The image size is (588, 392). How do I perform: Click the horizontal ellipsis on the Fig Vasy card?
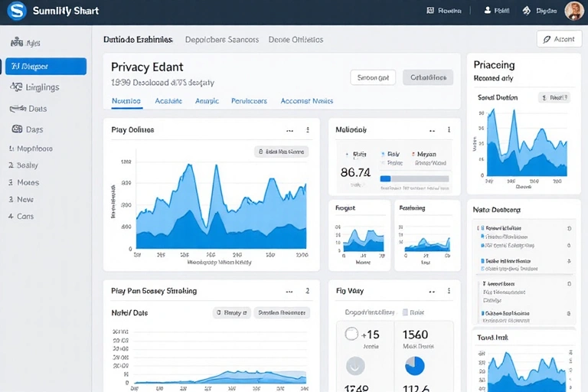point(430,291)
